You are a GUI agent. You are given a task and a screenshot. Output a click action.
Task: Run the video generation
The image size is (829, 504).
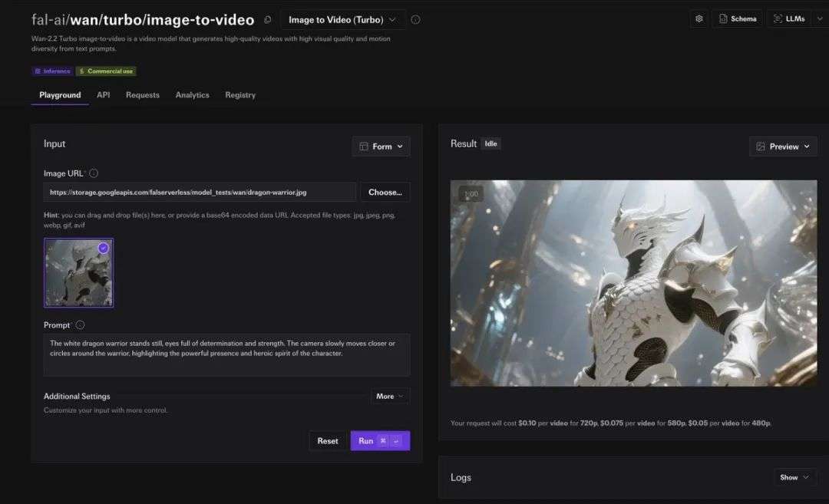click(380, 440)
